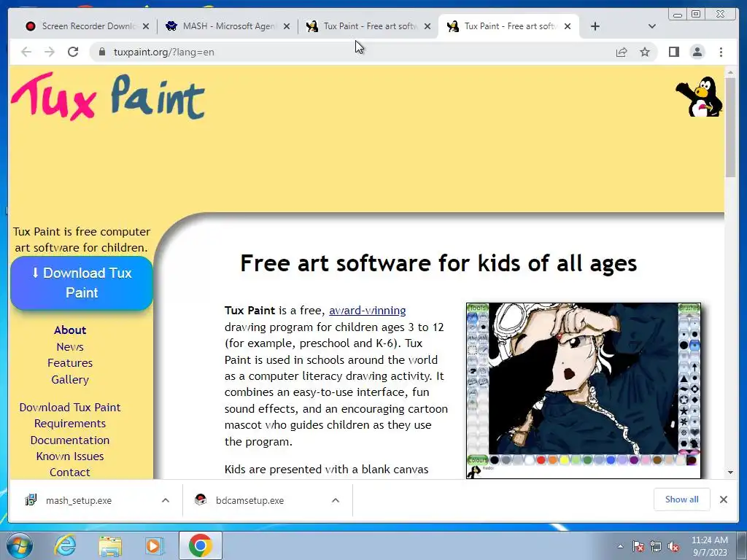Image resolution: width=747 pixels, height=560 pixels.
Task: Click the padlock site info icon
Action: pyautogui.click(x=102, y=52)
